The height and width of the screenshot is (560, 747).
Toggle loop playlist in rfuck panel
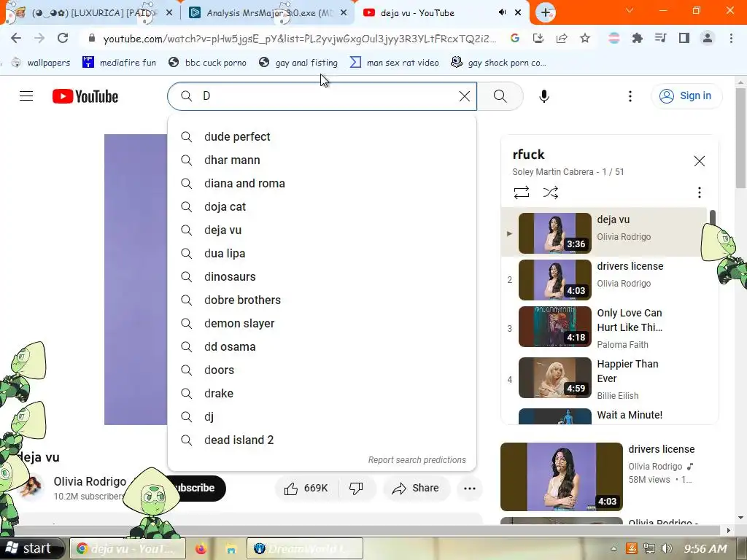pos(521,192)
